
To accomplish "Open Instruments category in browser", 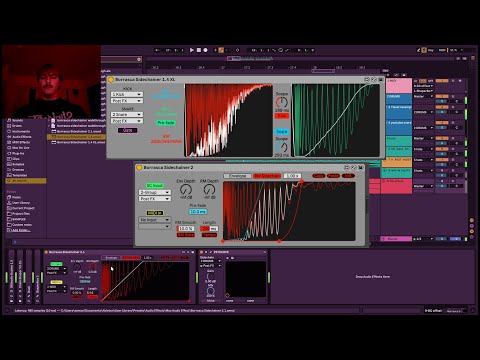I will [x=18, y=131].
